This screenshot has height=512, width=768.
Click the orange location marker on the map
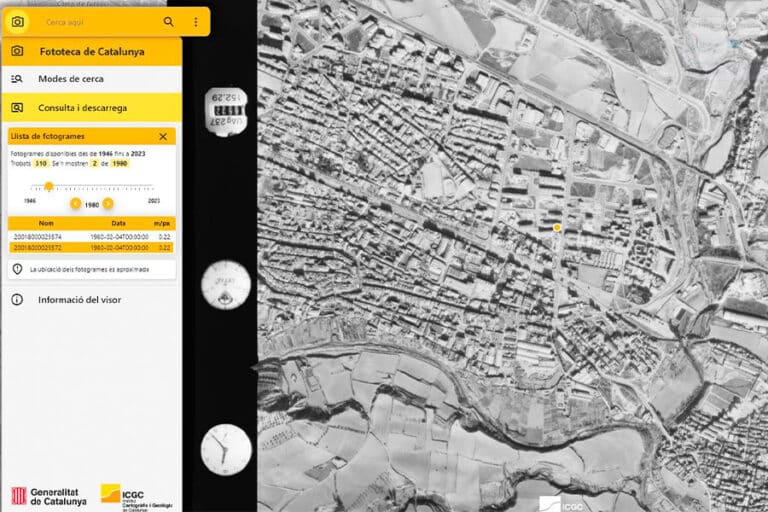[x=557, y=228]
